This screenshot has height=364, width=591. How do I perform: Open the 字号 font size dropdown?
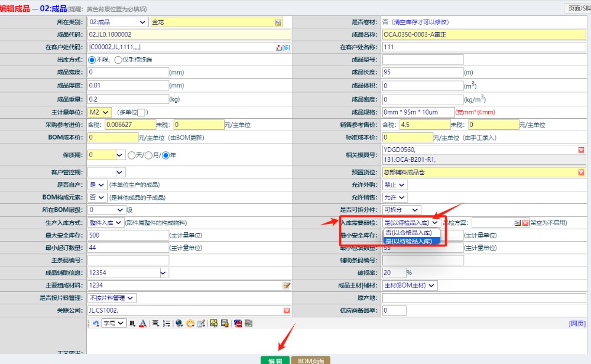click(x=113, y=323)
